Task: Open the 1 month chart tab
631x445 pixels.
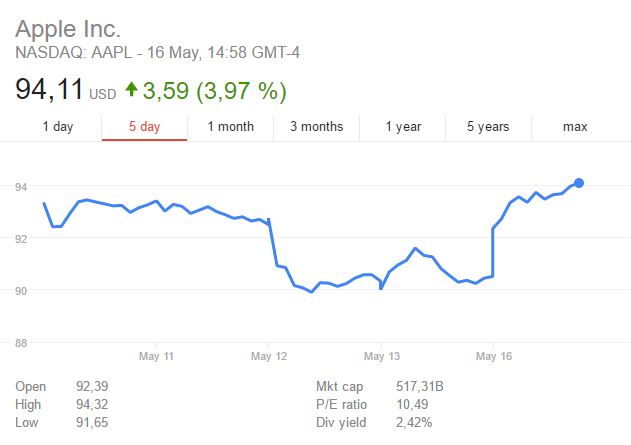Action: coord(230,126)
